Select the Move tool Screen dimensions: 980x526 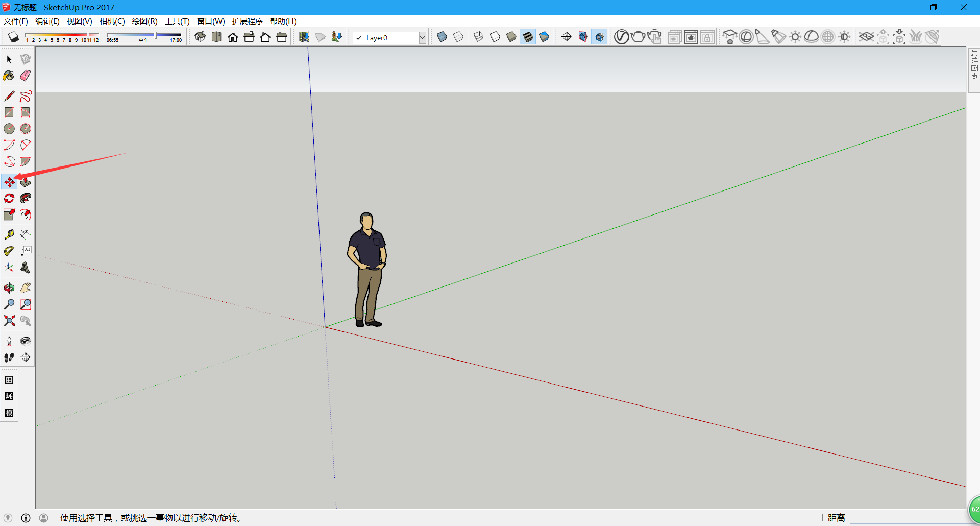point(9,182)
